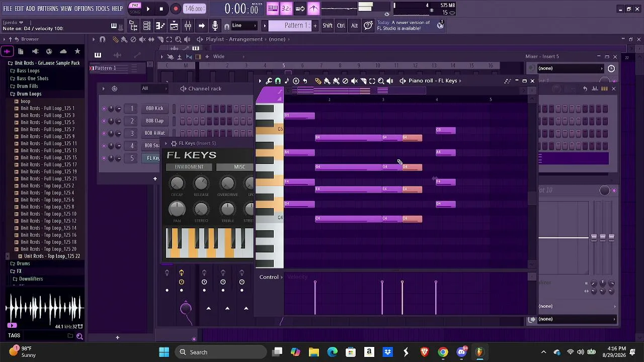Expand the Bass Loops folder
Viewport: 644px width, 362px height.
click(x=28, y=71)
